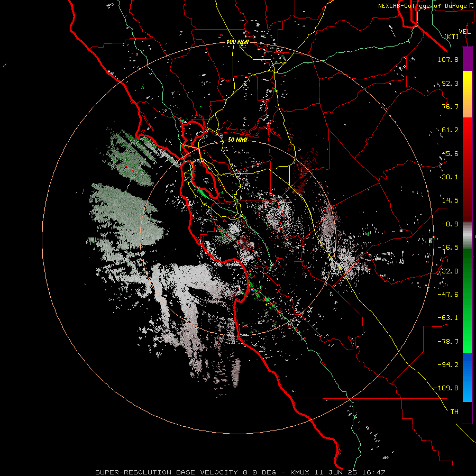Select the "-0.9" velocity scale value
This screenshot has height=476, width=476.
coord(450,224)
